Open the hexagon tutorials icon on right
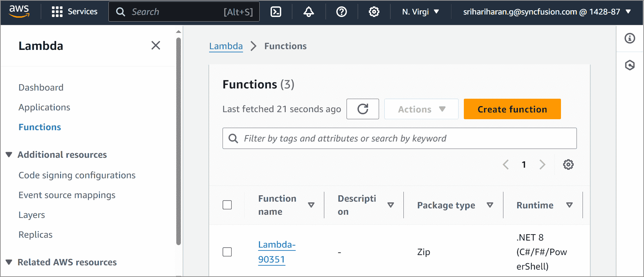 click(x=630, y=65)
